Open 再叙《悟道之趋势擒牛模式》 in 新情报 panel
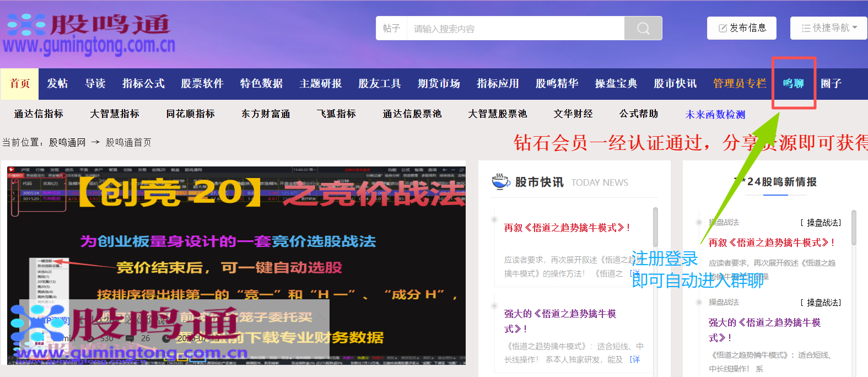The width and height of the screenshot is (868, 377). click(x=772, y=243)
